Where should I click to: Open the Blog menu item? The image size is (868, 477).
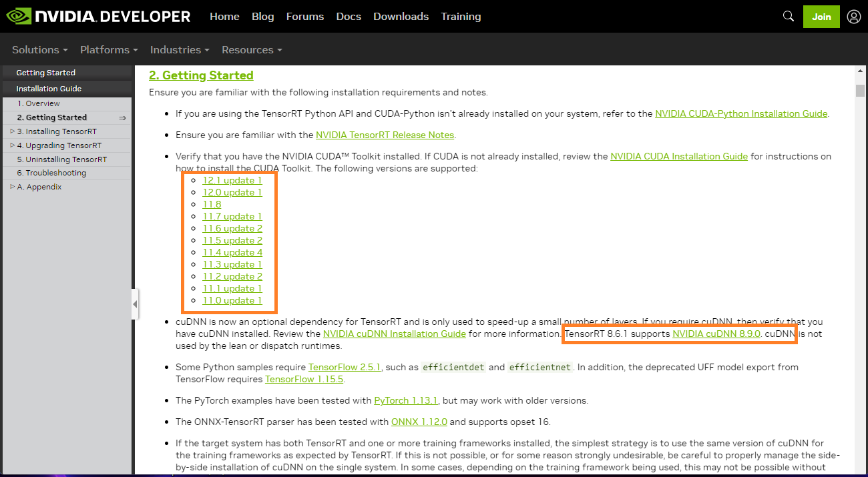click(x=263, y=17)
